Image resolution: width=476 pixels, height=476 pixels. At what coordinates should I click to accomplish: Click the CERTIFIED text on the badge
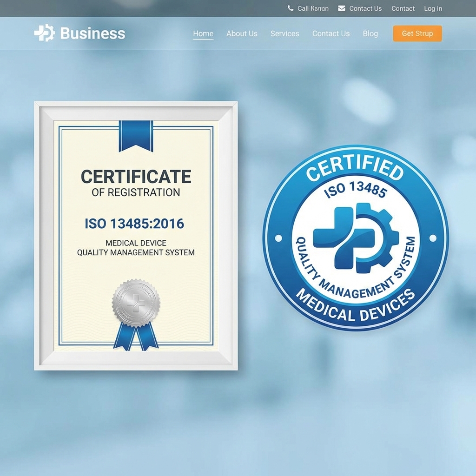355,167
